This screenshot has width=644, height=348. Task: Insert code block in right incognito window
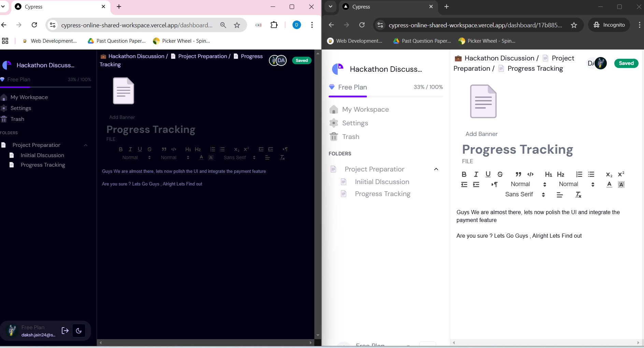point(530,174)
